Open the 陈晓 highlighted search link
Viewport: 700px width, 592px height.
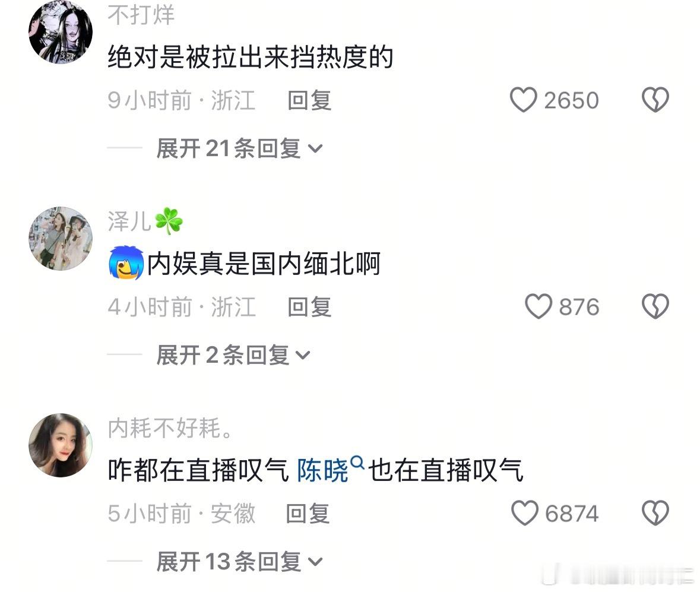pyautogui.click(x=322, y=470)
